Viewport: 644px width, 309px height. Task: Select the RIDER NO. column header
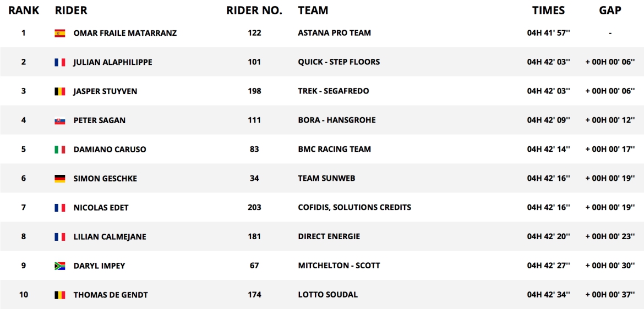tap(254, 10)
